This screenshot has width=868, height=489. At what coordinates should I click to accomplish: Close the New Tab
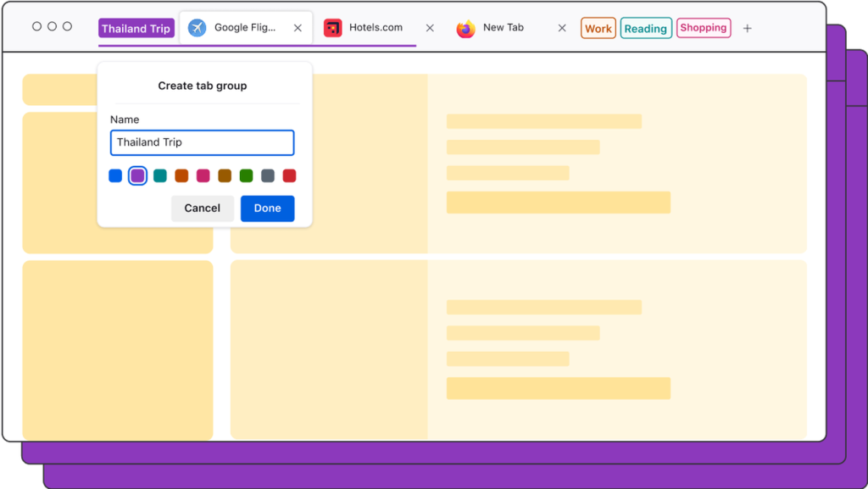pos(562,27)
